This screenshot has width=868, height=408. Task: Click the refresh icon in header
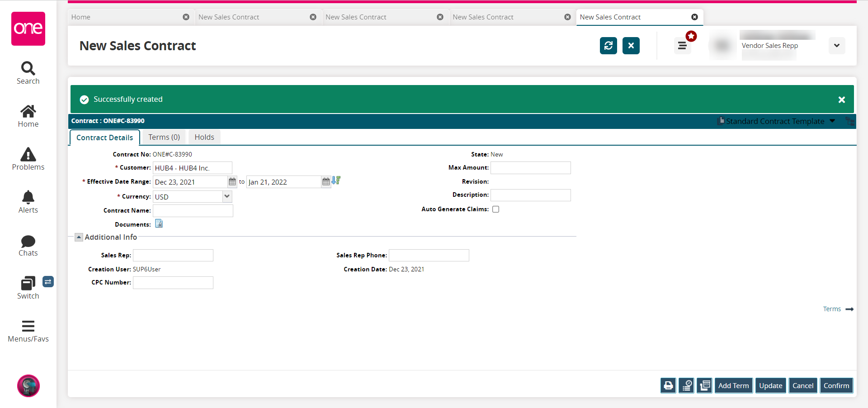[608, 46]
